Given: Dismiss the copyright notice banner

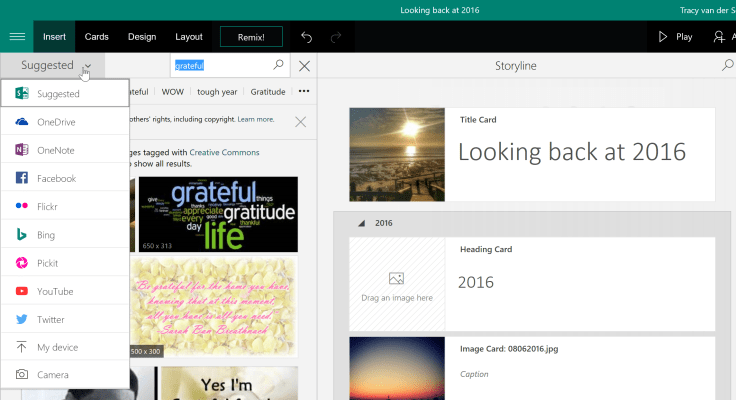Looking at the screenshot, I should pyautogui.click(x=300, y=122).
